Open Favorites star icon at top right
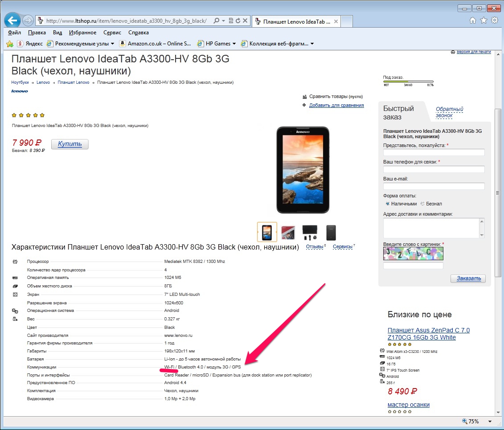Viewport: 504px width, 430px height. tap(484, 20)
